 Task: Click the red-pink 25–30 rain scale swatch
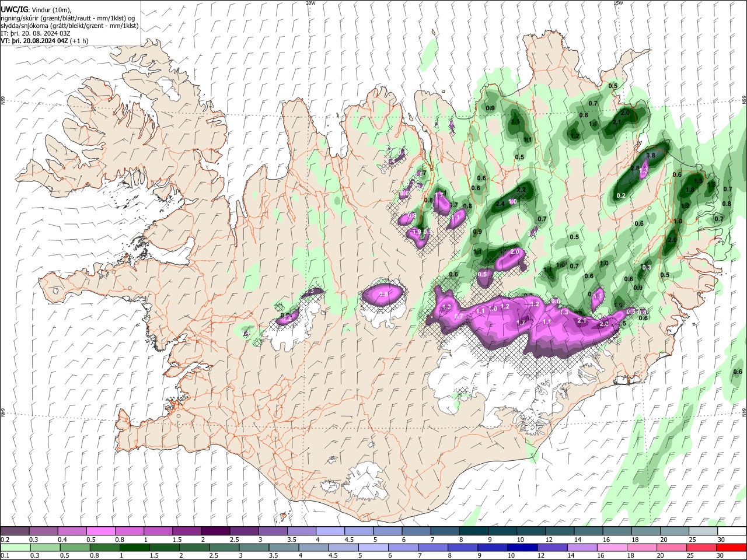tap(702, 547)
